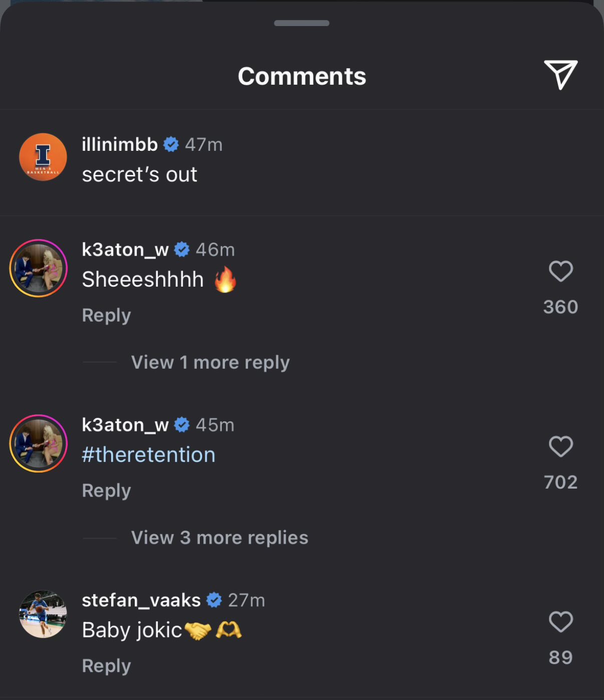Viewport: 604px width, 700px height.
Task: Expand View 3 more replies
Action: [x=219, y=538]
